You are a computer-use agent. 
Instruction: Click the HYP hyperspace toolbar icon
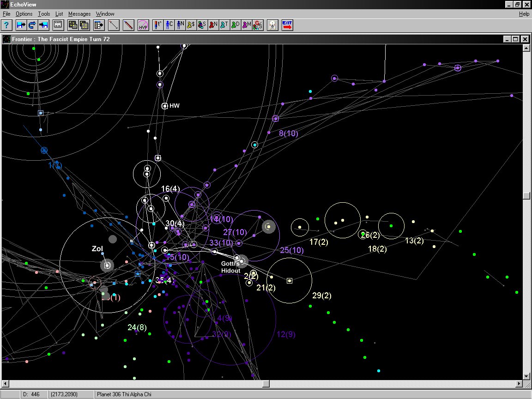pyautogui.click(x=143, y=25)
